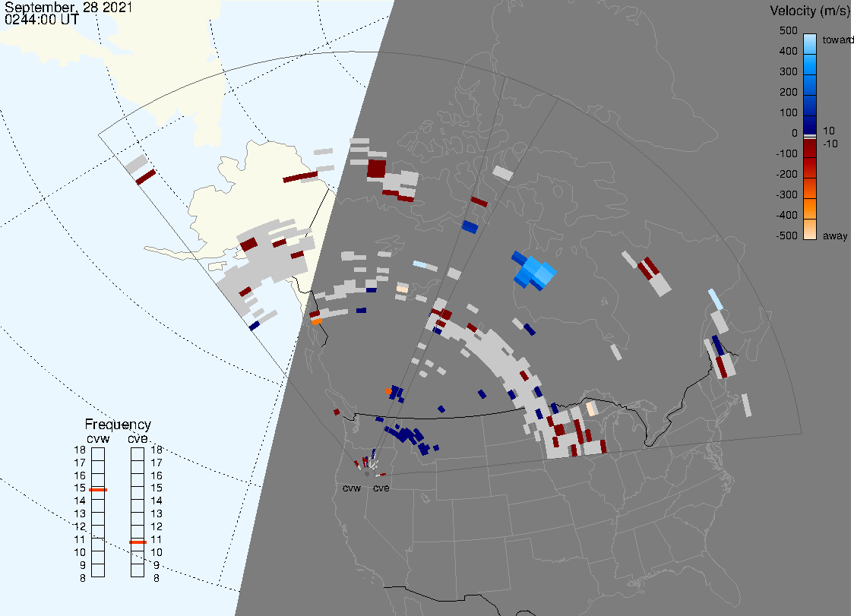This screenshot has height=616, width=854.
Task: Click the cve radar label on the map
Action: tap(381, 488)
